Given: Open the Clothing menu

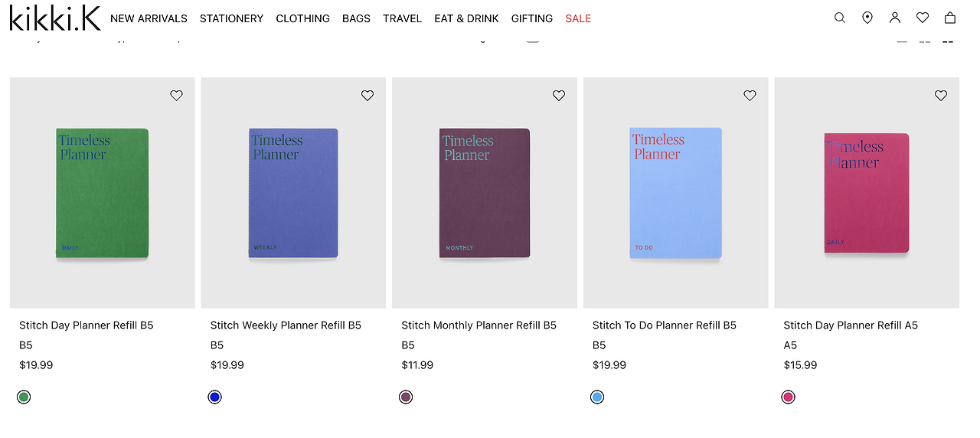Looking at the screenshot, I should (x=302, y=18).
